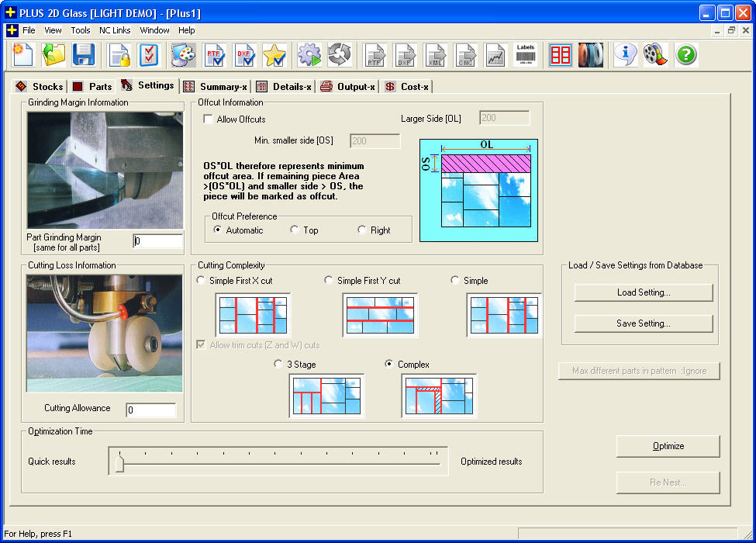
Task: Select 3 Stage cutting complexity
Action: (278, 364)
